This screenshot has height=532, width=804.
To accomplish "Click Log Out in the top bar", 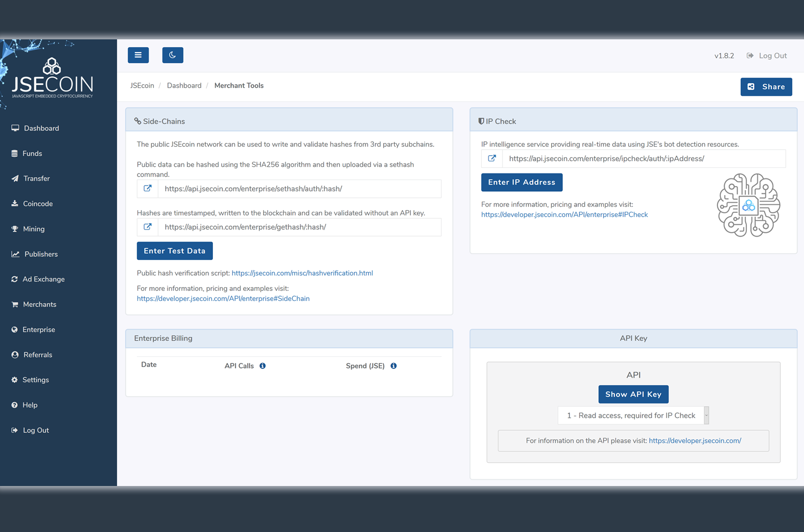I will [773, 56].
